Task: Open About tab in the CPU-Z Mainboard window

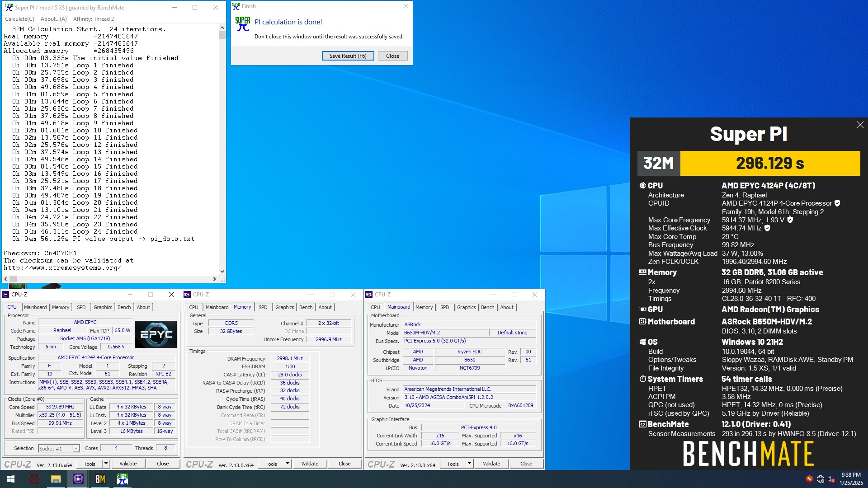Action: [x=507, y=307]
